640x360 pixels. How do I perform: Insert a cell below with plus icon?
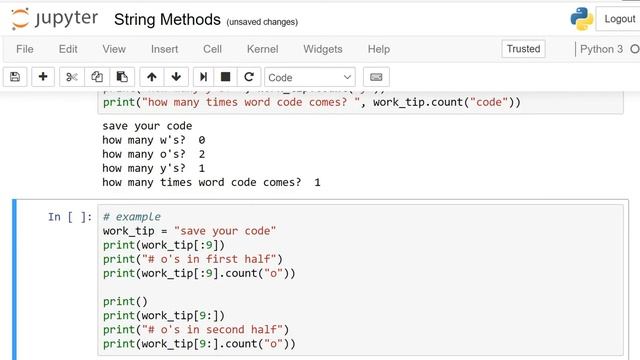point(43,77)
